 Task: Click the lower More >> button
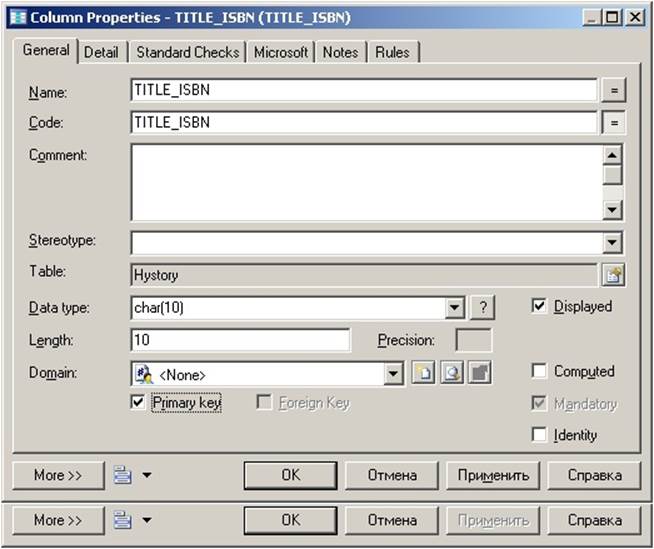pos(58,520)
